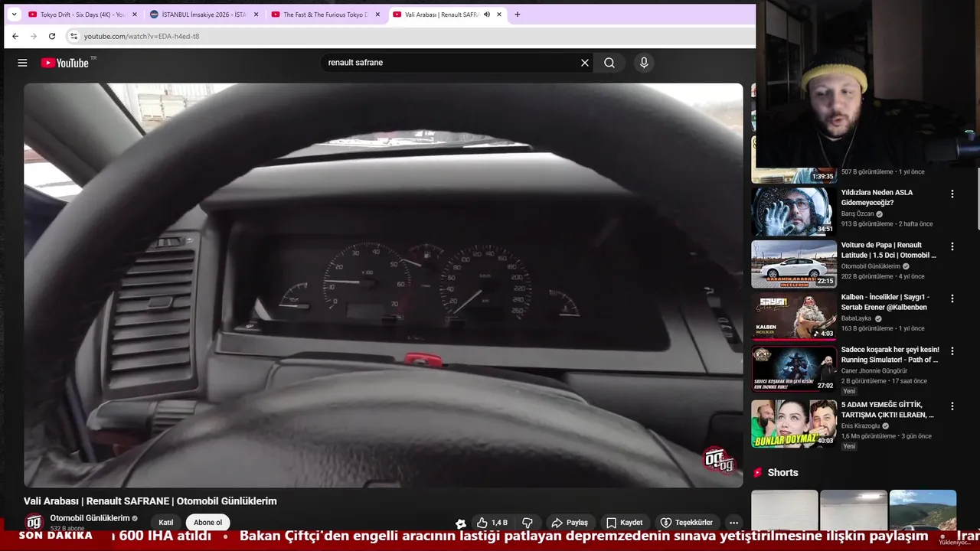Open Running Simulator video thumbnail

[x=794, y=369]
